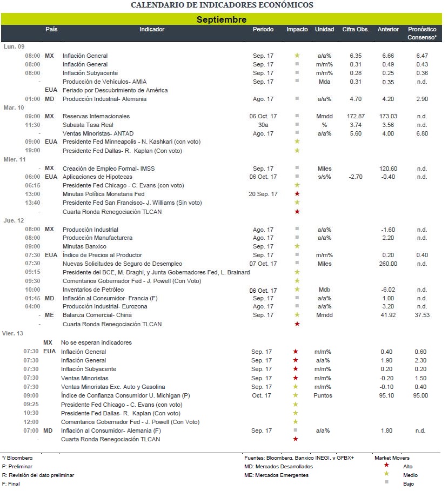This screenshot has width=448, height=491.
Task: Click the star beside Presidente Fed Dallas 19:00
Action: pos(297,151)
